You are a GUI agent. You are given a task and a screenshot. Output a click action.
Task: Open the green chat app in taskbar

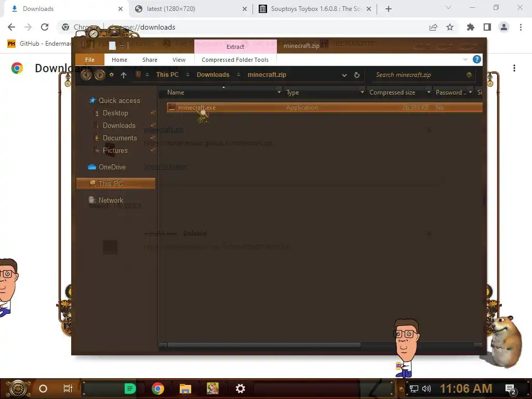pos(130,389)
